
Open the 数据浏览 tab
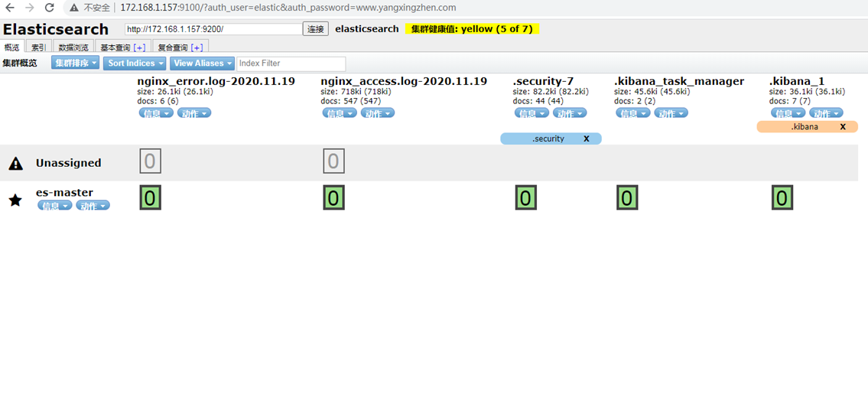coord(73,47)
